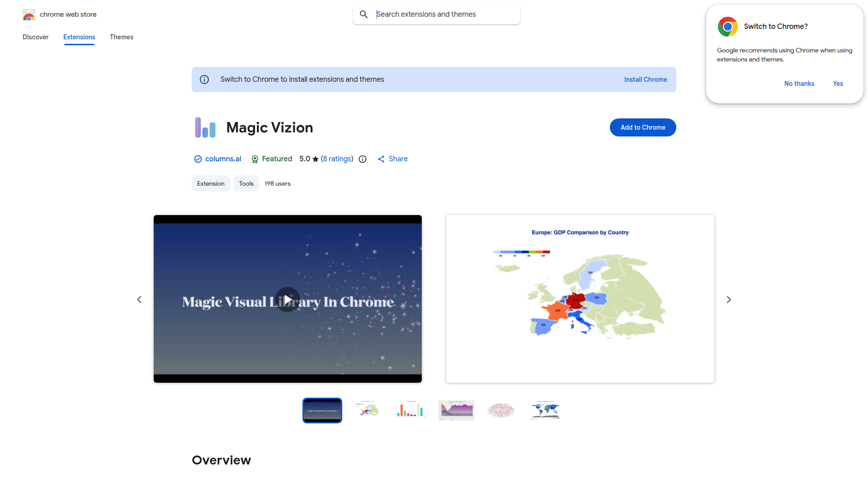Select the bar chart thumbnail
The width and height of the screenshot is (868, 488).
coord(410,410)
